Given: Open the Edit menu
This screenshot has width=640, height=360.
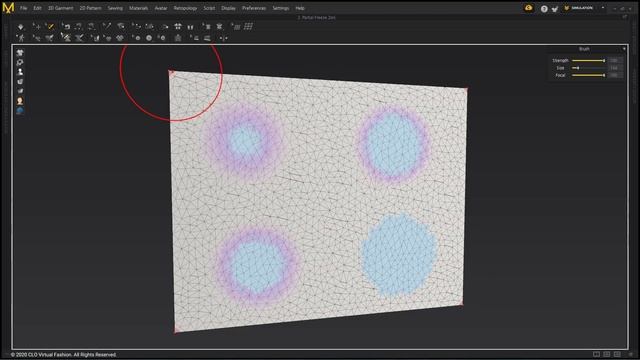Looking at the screenshot, I should 37,8.
